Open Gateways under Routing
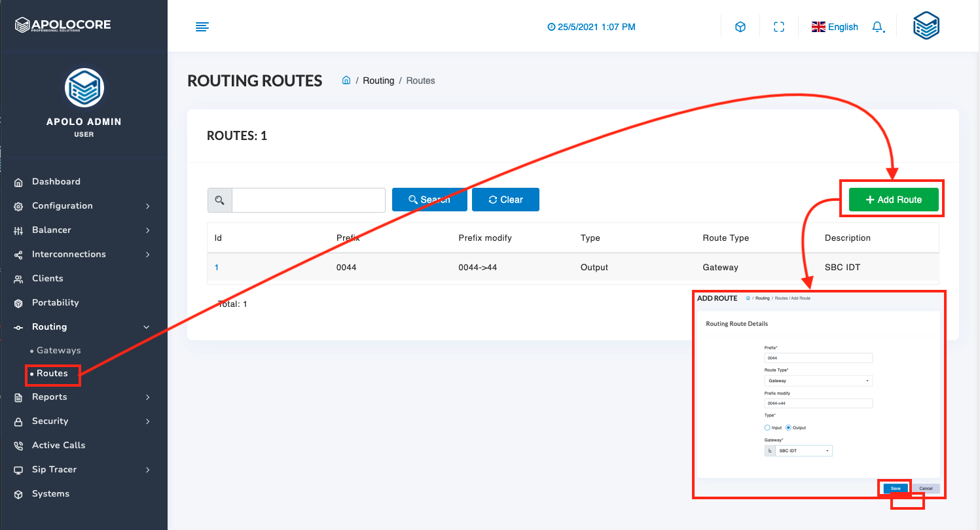 (58, 350)
